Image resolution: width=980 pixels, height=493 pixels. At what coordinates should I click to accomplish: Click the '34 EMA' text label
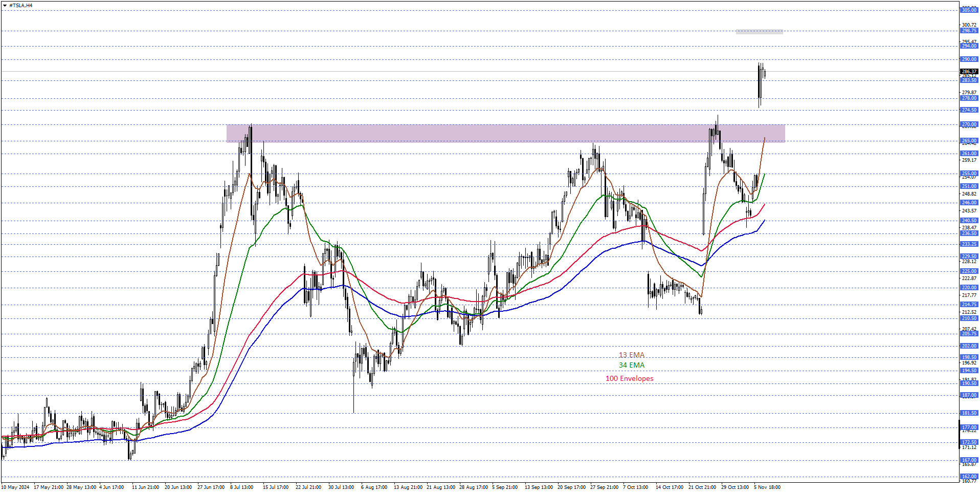[x=632, y=365]
